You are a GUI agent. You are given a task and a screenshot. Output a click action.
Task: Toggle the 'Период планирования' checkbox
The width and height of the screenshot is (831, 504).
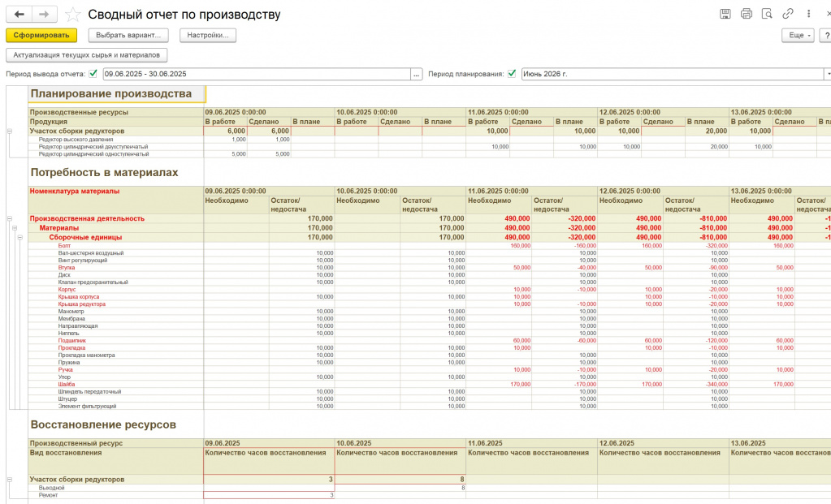tap(512, 74)
